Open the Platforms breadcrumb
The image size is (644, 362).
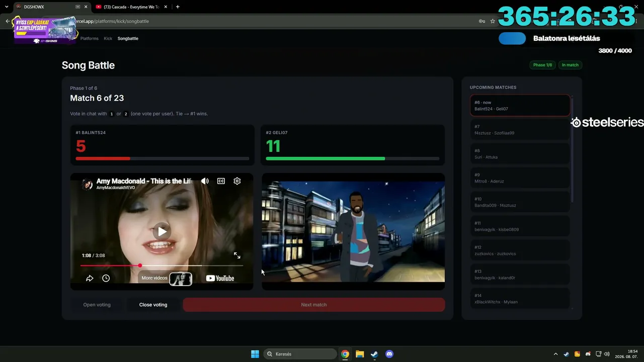click(x=90, y=38)
